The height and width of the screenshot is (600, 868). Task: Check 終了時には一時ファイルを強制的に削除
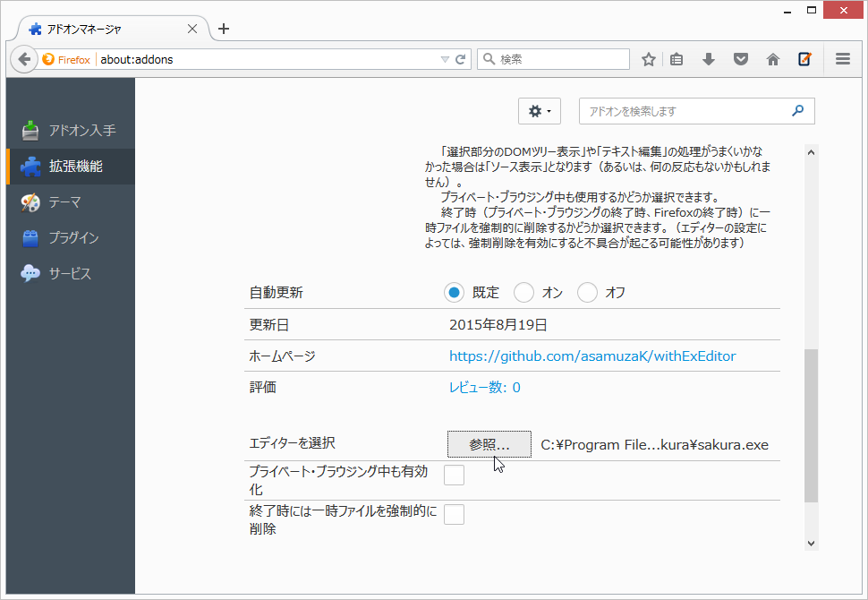tap(454, 514)
